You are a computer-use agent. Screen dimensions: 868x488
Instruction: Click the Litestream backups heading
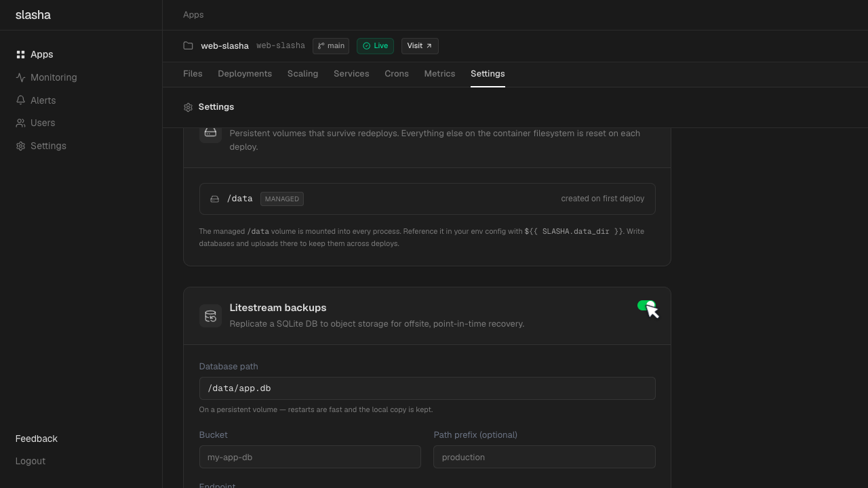278,308
